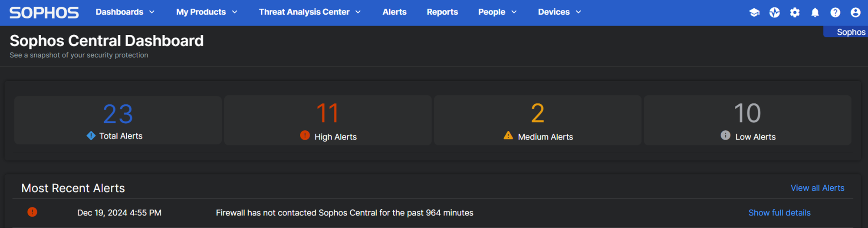Click the 11 High Alerts tile
The image size is (868, 228).
328,120
